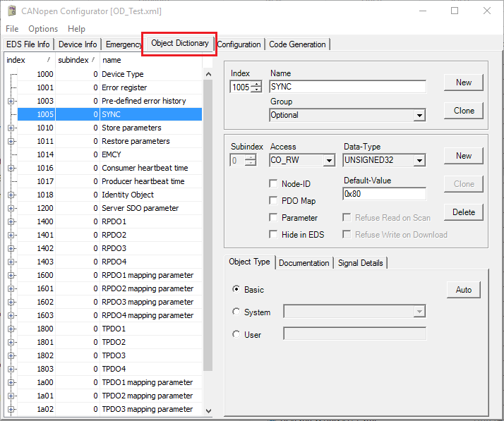Enable the Node-ID checkbox
The image size is (504, 421).
click(x=273, y=183)
